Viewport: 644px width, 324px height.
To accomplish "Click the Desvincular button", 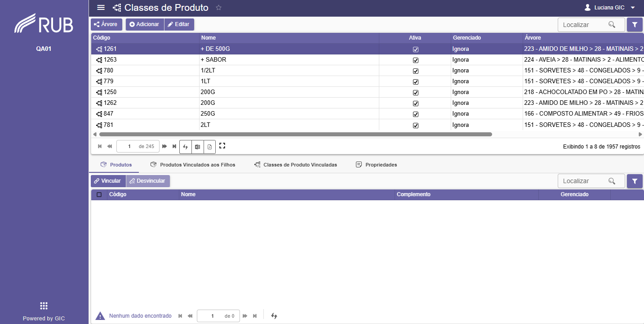I will 148,181.
